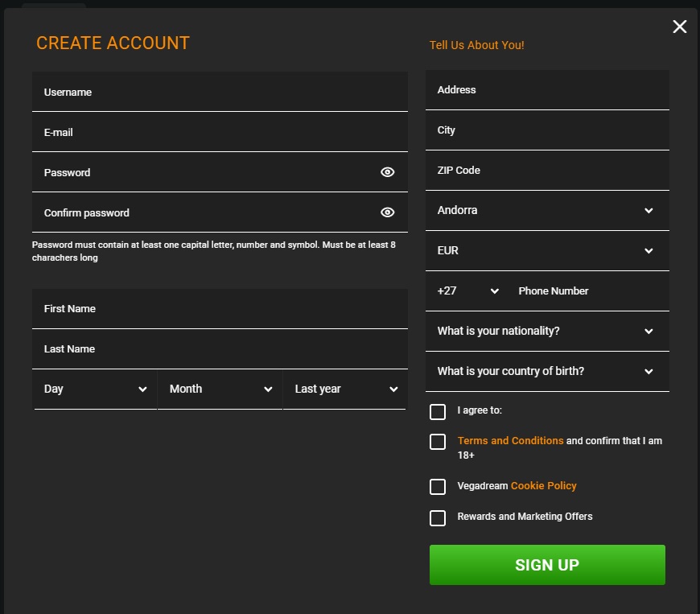Expand the country of birth dropdown
700x614 pixels.
pos(547,371)
